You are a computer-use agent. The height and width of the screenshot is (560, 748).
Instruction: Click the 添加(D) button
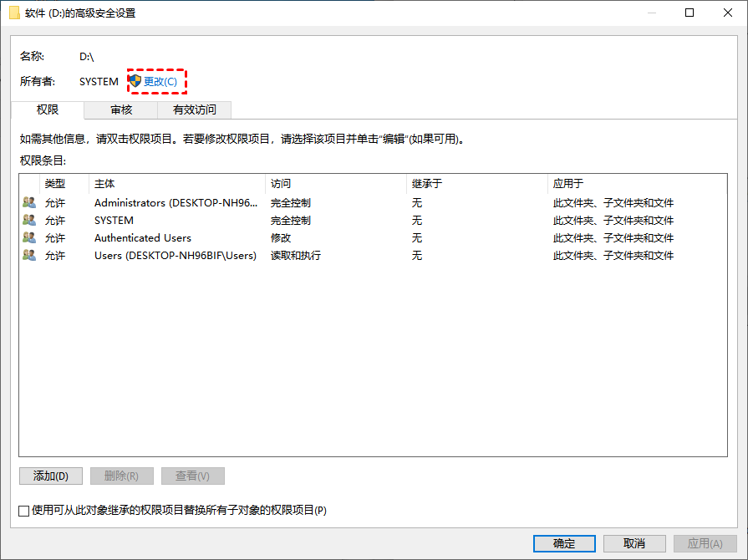[x=50, y=476]
